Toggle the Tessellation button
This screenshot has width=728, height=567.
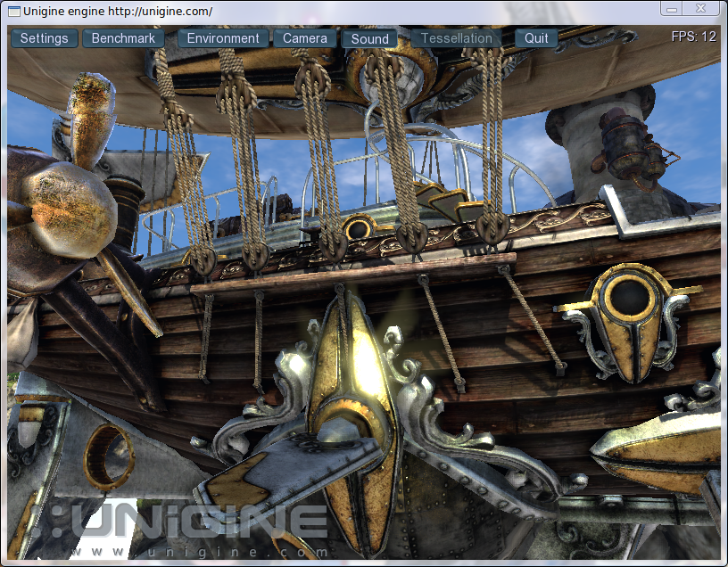tap(457, 38)
